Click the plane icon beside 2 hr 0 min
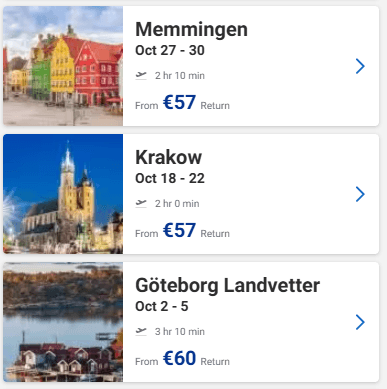Image resolution: width=387 pixels, height=389 pixels. click(x=141, y=204)
